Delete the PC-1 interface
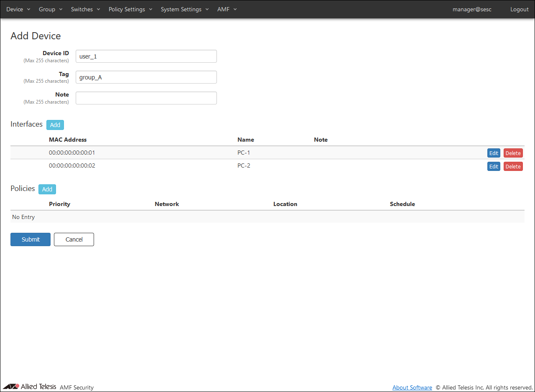 513,153
